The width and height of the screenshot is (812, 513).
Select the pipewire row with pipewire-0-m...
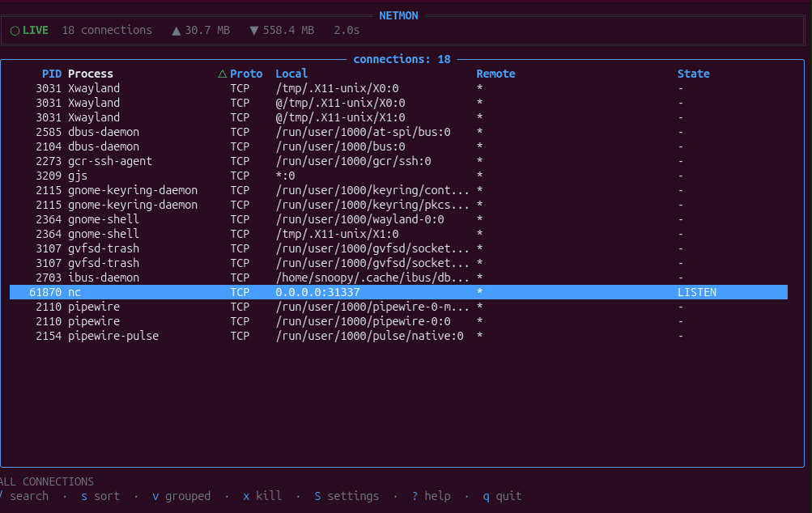(398, 307)
